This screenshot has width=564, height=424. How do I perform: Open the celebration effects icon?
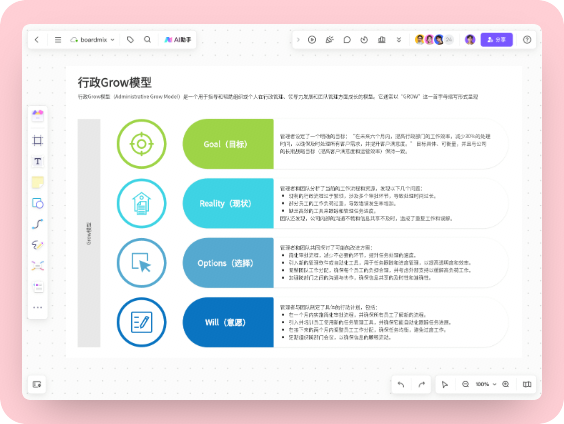pyautogui.click(x=329, y=40)
